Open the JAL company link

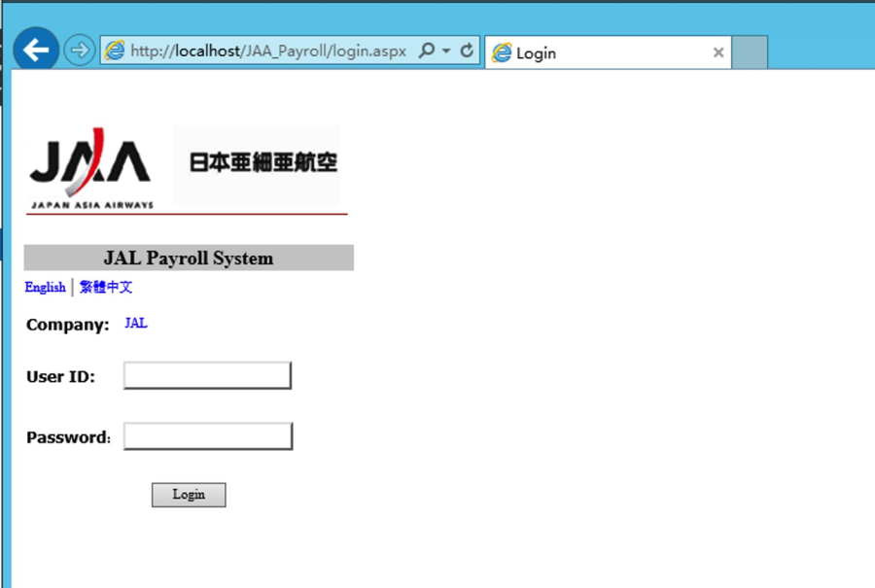(136, 324)
